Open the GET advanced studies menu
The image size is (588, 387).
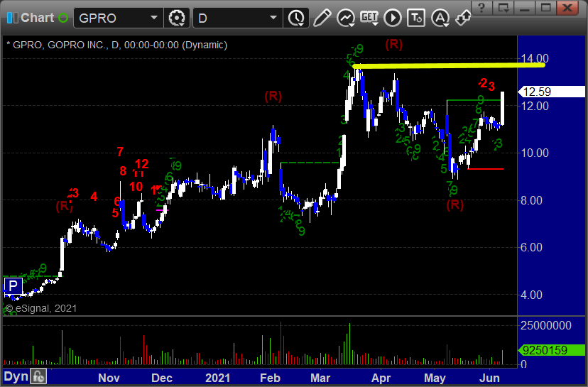369,18
